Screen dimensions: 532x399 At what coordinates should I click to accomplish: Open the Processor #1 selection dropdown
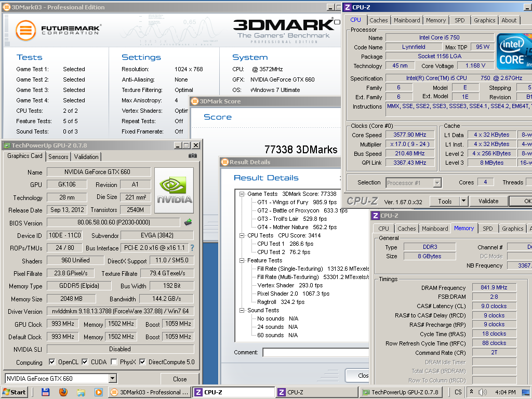(437, 183)
